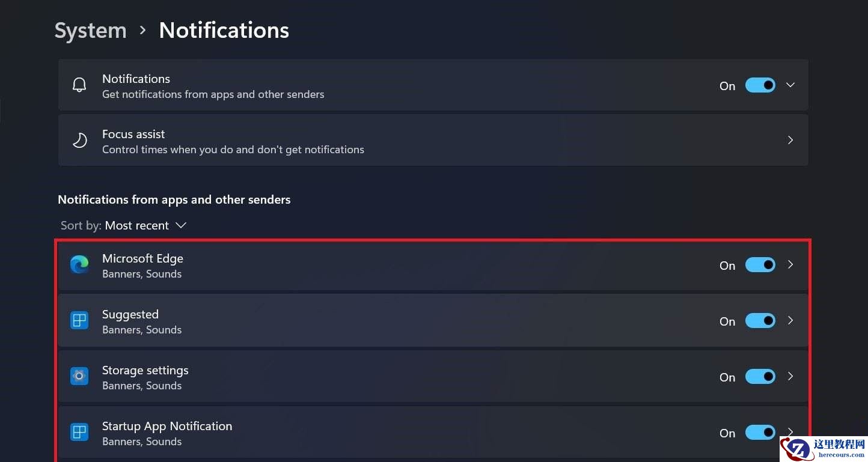The image size is (868, 462).
Task: Click the Focus assist moon icon
Action: coord(79,141)
